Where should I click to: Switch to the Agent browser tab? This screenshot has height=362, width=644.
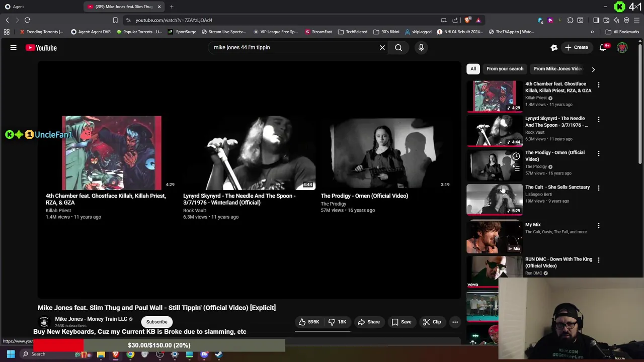[x=40, y=7]
